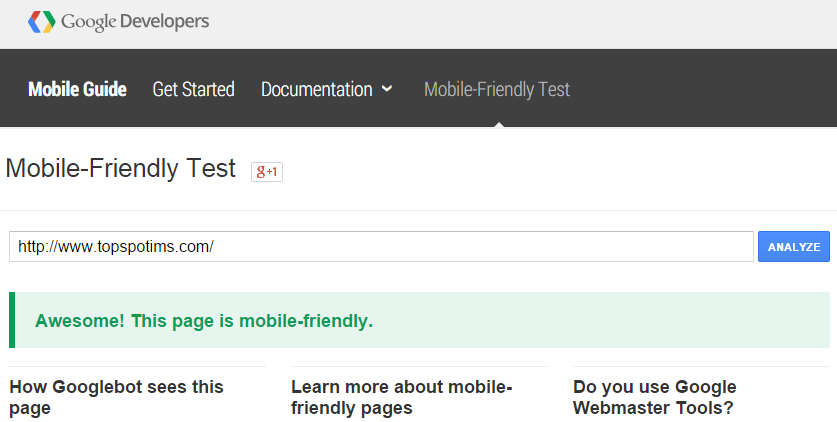Open the Documentation menu
Image resolution: width=837 pixels, height=422 pixels.
(317, 89)
